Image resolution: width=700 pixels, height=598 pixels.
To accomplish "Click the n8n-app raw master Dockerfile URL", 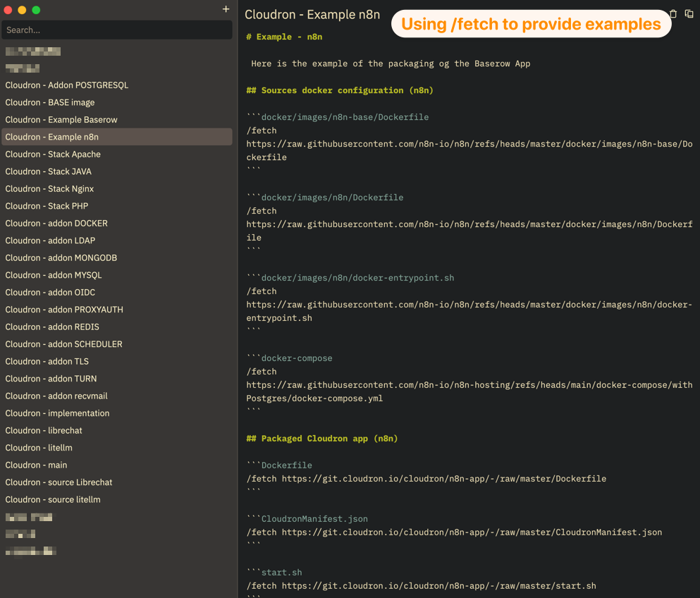I will point(443,479).
